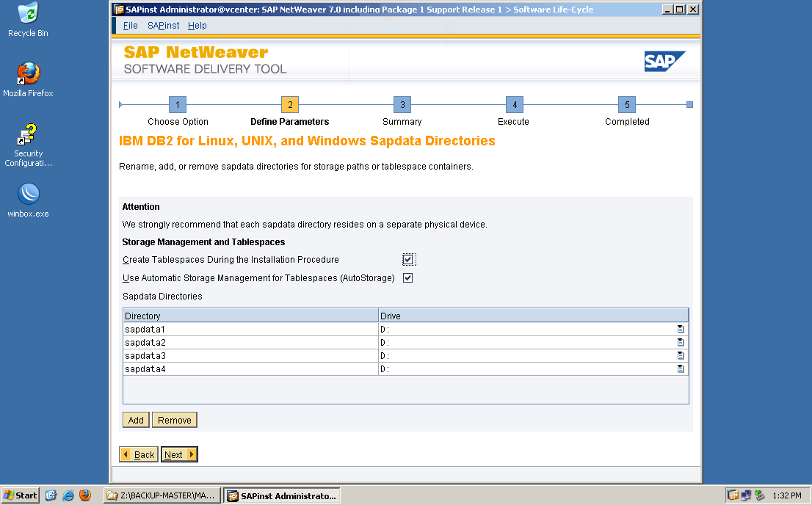
Task: Select sapdata2 directory cell
Action: tap(250, 342)
